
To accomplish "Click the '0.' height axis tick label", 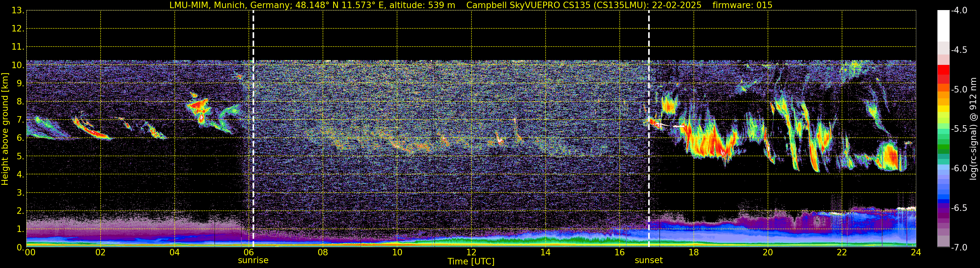I will coord(20,248).
